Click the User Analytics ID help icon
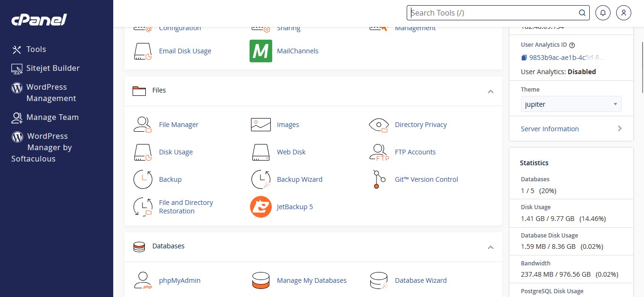This screenshot has width=644, height=297. 572,45
